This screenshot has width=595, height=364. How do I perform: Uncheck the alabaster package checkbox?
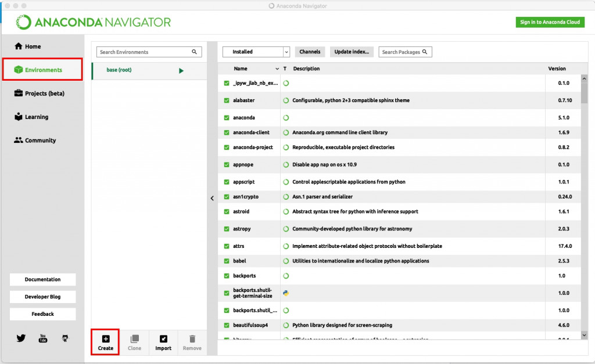(x=227, y=100)
